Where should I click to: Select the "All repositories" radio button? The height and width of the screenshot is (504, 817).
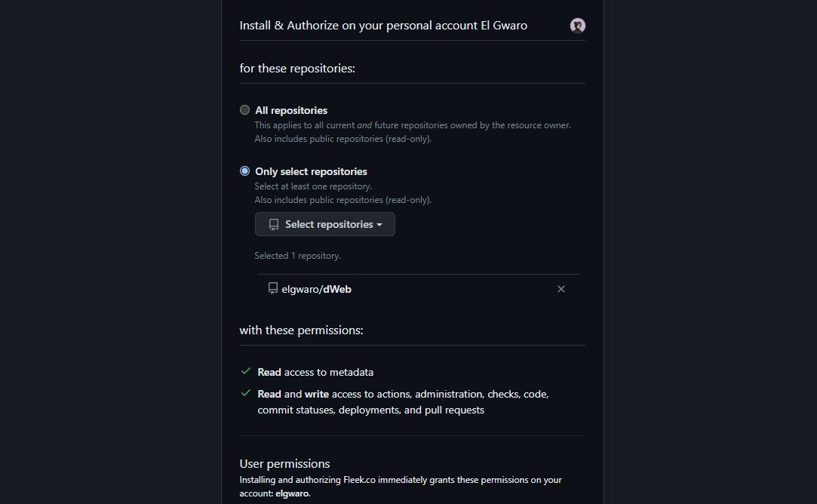(244, 109)
